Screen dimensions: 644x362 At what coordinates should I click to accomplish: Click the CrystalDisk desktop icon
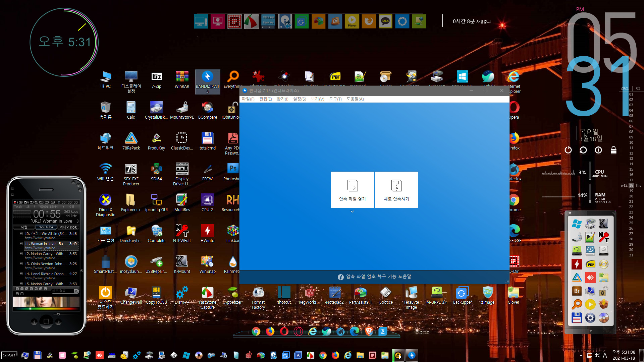[156, 111]
